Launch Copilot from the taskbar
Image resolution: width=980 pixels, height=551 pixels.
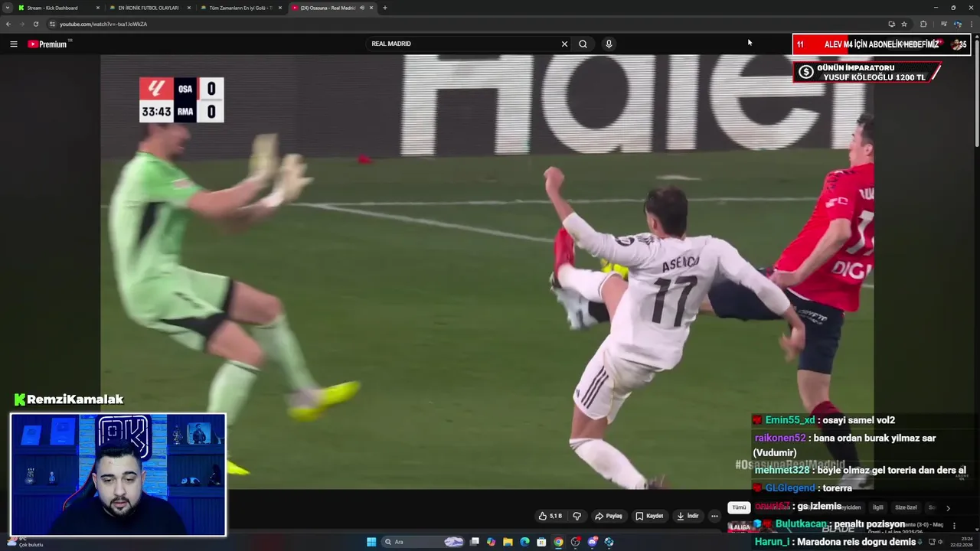491,542
